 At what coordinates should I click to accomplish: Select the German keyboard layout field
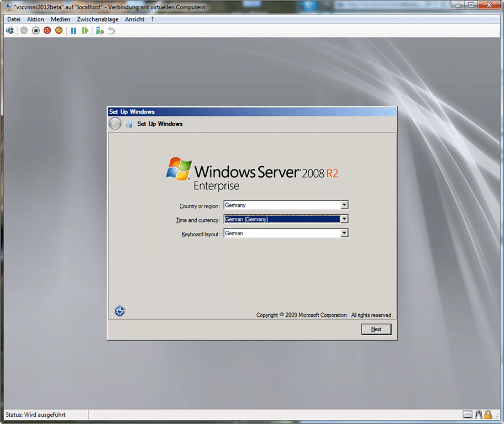click(286, 233)
